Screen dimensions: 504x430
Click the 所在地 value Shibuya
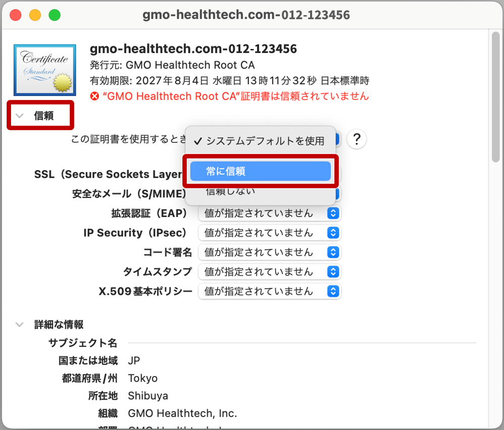[148, 396]
